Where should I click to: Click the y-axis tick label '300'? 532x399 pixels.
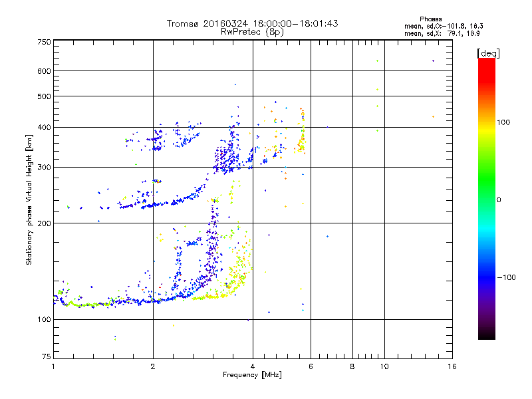click(44, 167)
